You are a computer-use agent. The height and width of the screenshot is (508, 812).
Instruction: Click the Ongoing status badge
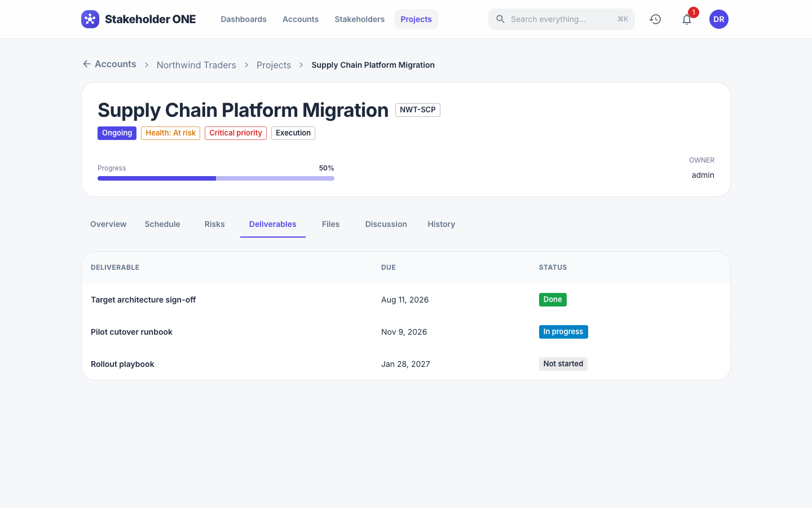[117, 133]
